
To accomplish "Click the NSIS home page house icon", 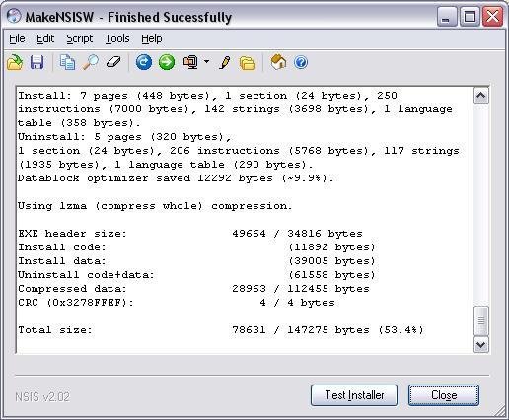I will [278, 62].
